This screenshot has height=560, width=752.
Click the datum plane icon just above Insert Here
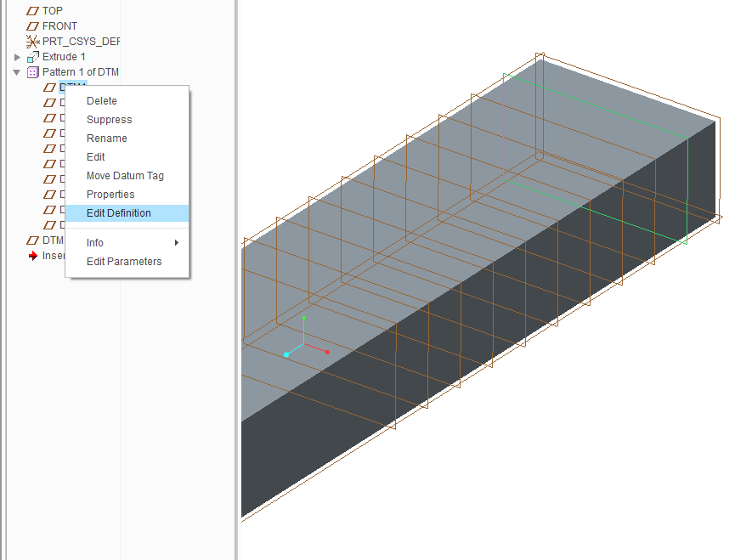click(33, 240)
